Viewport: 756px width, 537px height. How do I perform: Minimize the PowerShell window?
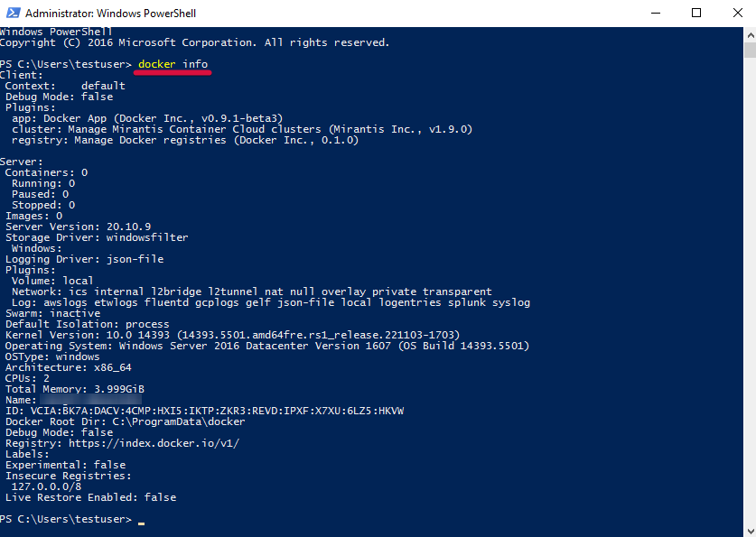coord(655,13)
